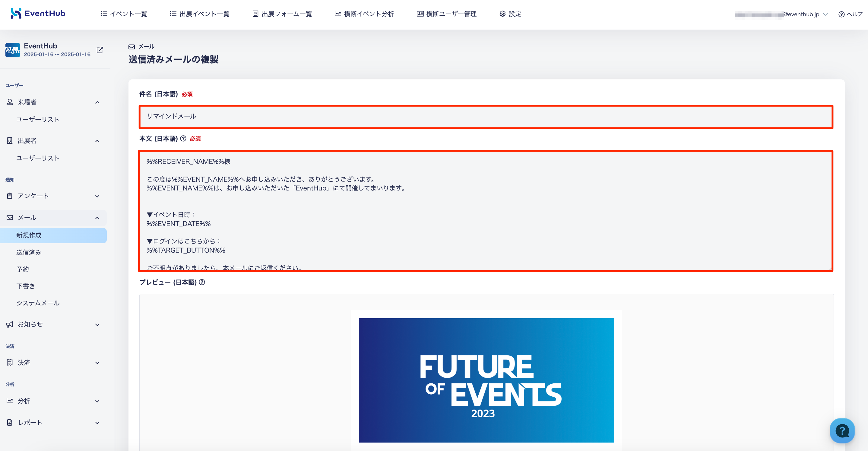Viewport: 868px width, 451px height.
Task: Click chart icon beside 横断イベント分析
Action: [x=337, y=14]
